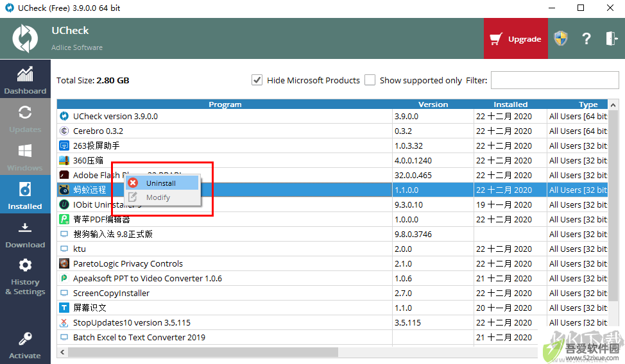Select the ScreenCopyInstaller row

coord(332,293)
